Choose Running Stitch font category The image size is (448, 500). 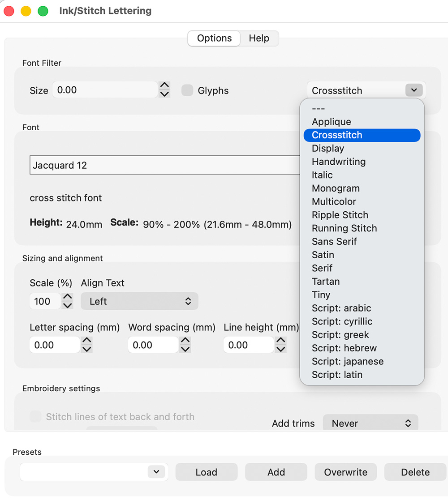[x=362, y=228]
